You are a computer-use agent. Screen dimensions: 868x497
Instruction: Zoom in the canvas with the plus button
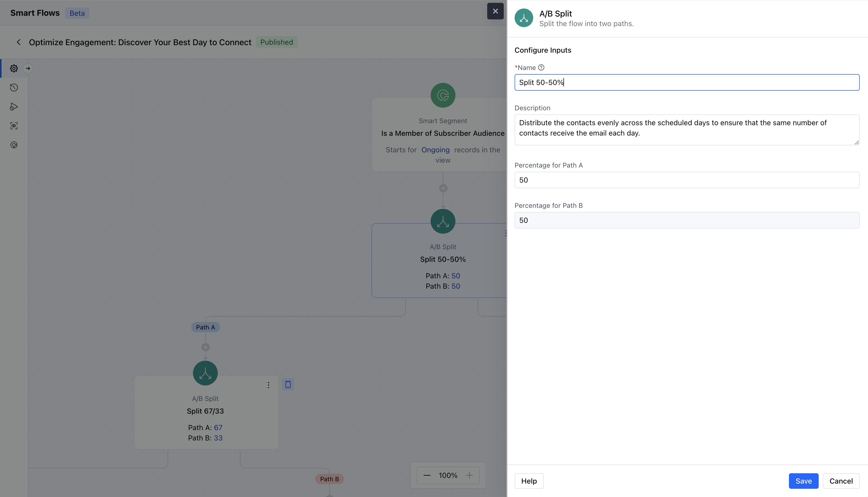(469, 475)
